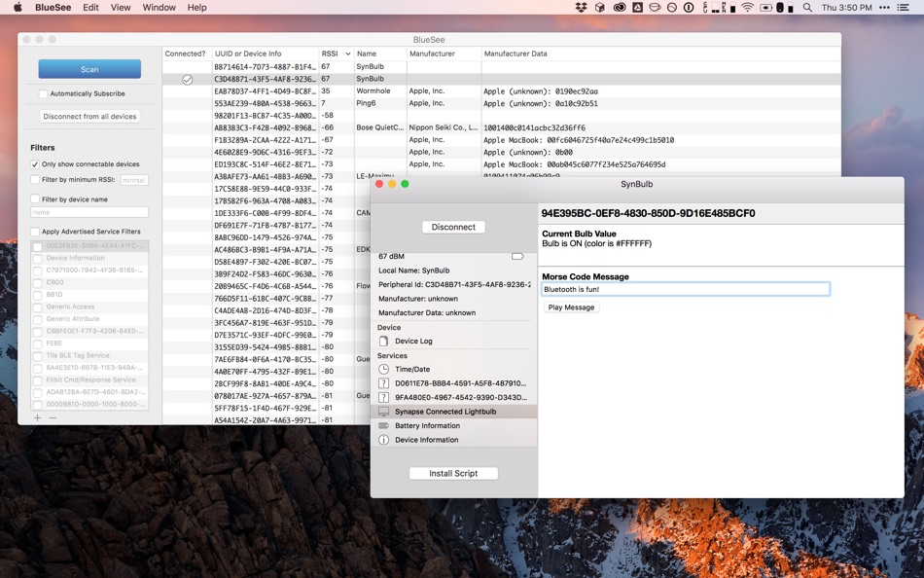Click the Install Script button
924x578 pixels.
pos(453,473)
